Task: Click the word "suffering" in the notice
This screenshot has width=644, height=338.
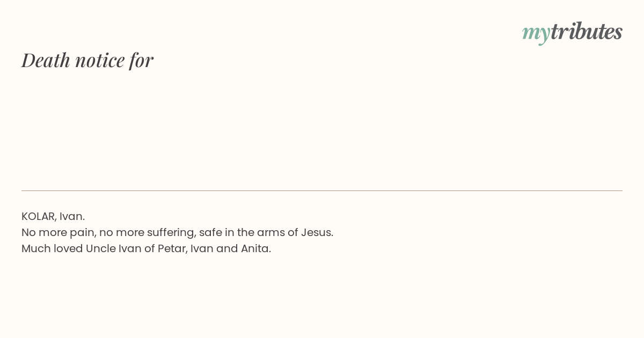Action: click(170, 233)
